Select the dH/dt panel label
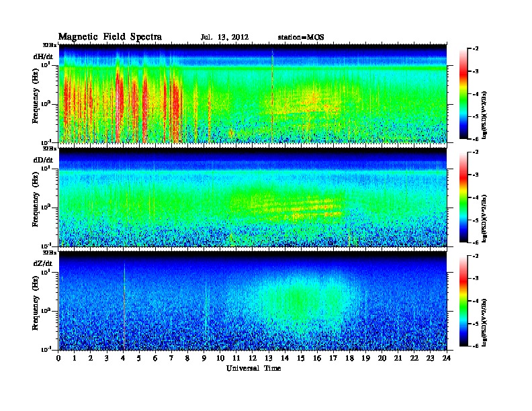 [x=43, y=56]
